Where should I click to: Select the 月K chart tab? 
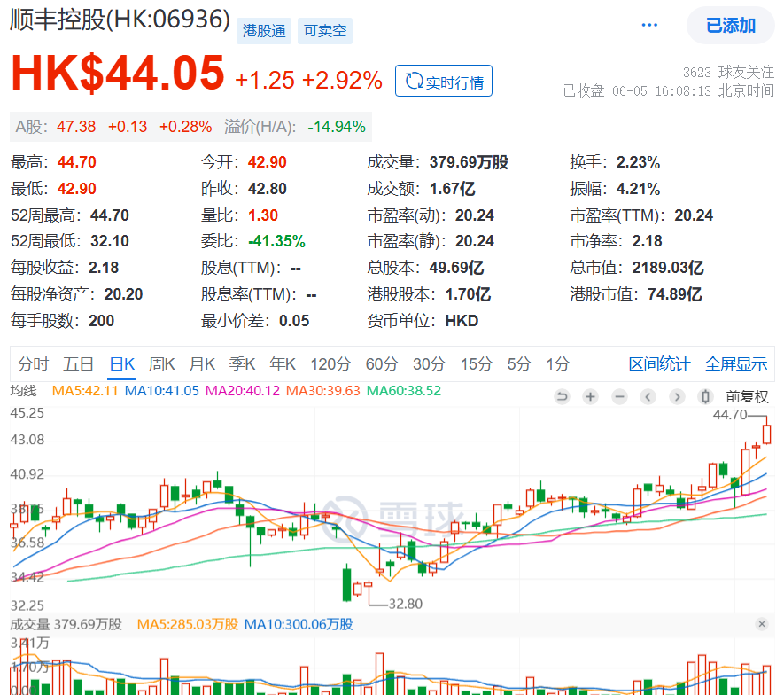[x=202, y=364]
